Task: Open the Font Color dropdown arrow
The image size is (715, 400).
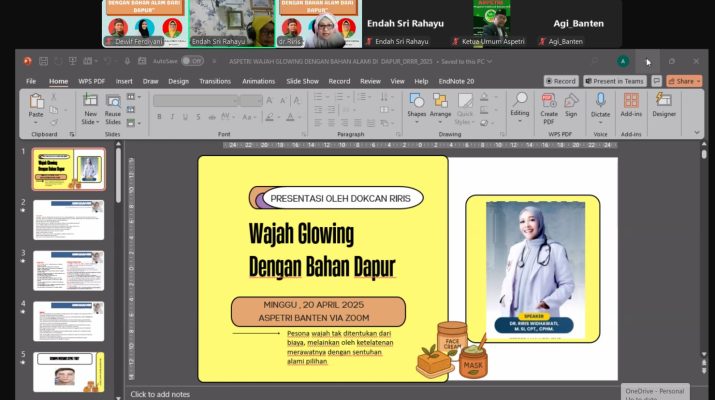Action: [300, 118]
